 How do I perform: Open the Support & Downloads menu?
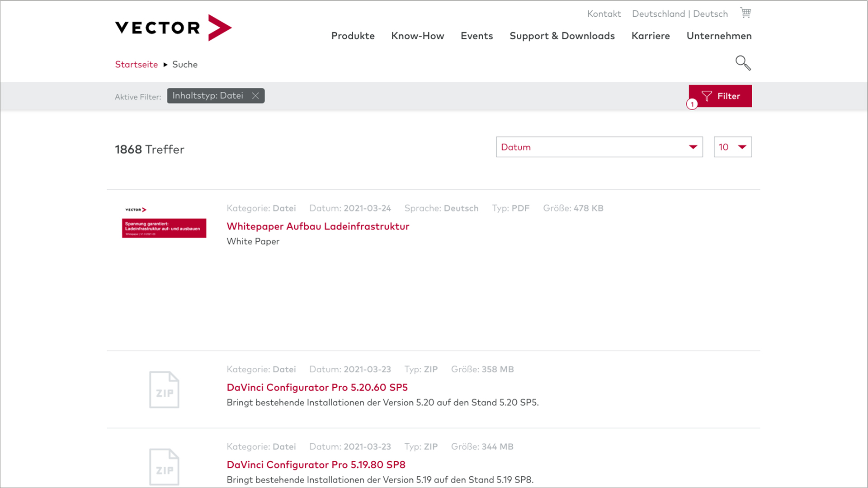(x=562, y=36)
